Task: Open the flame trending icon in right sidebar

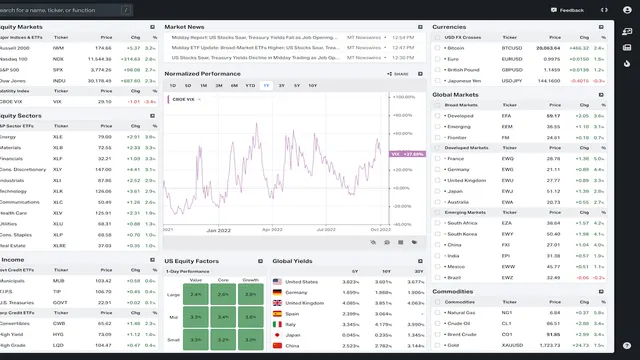Action: (627, 64)
